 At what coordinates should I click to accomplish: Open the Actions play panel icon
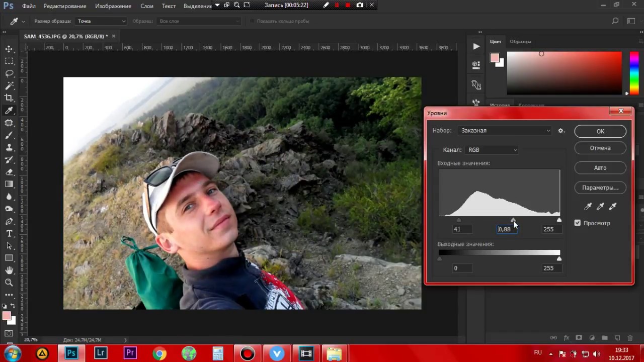point(476,46)
